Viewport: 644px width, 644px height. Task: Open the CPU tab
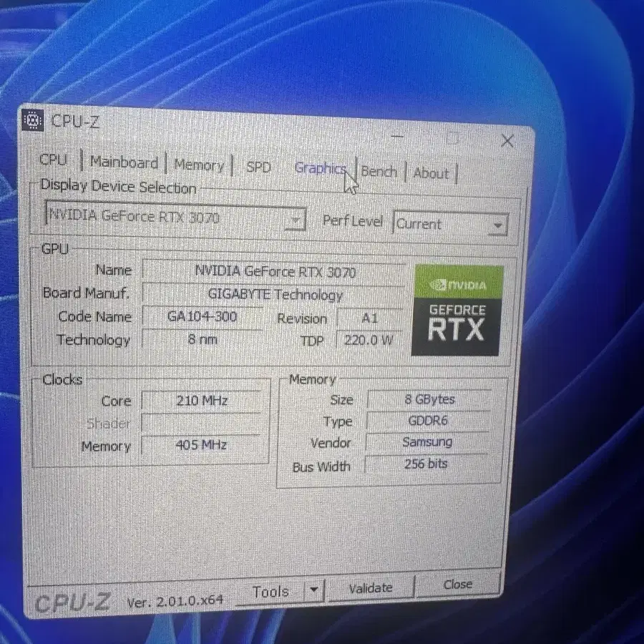click(54, 160)
